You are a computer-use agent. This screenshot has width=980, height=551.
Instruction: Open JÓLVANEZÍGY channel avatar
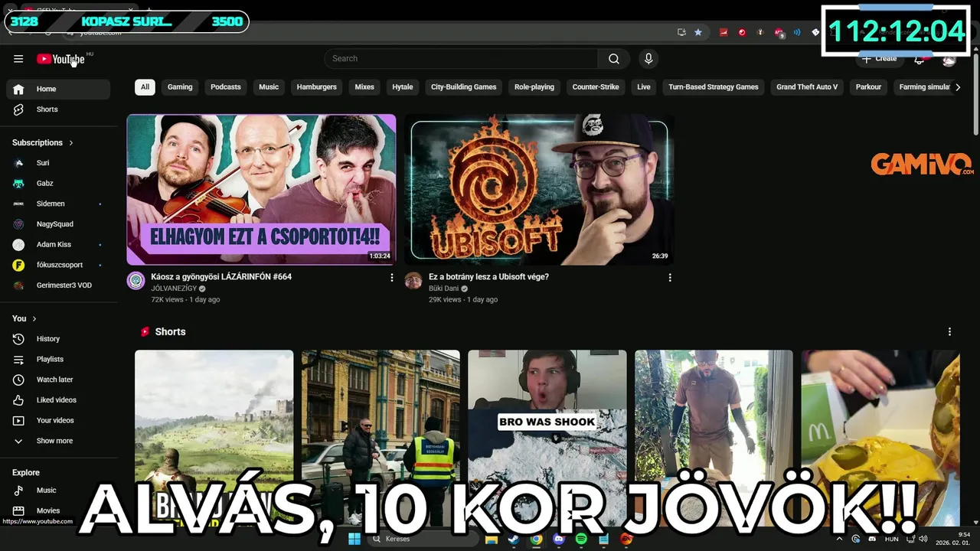tap(136, 280)
